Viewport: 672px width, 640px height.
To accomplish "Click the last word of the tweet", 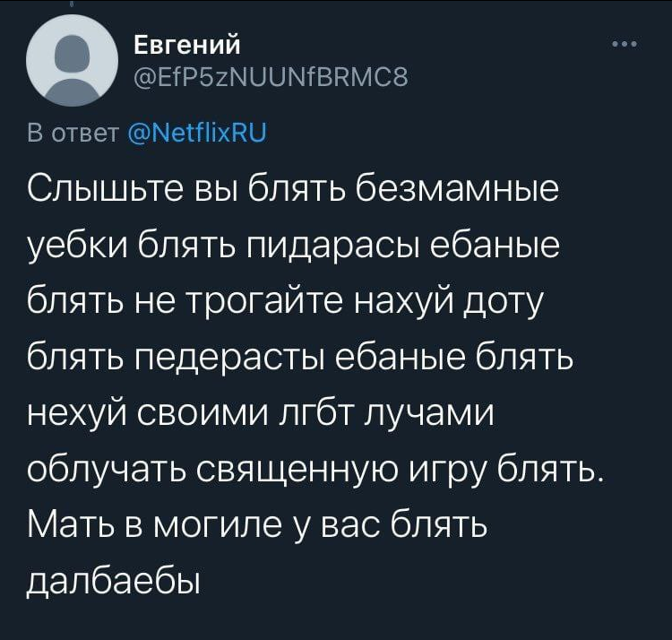I will (x=113, y=583).
